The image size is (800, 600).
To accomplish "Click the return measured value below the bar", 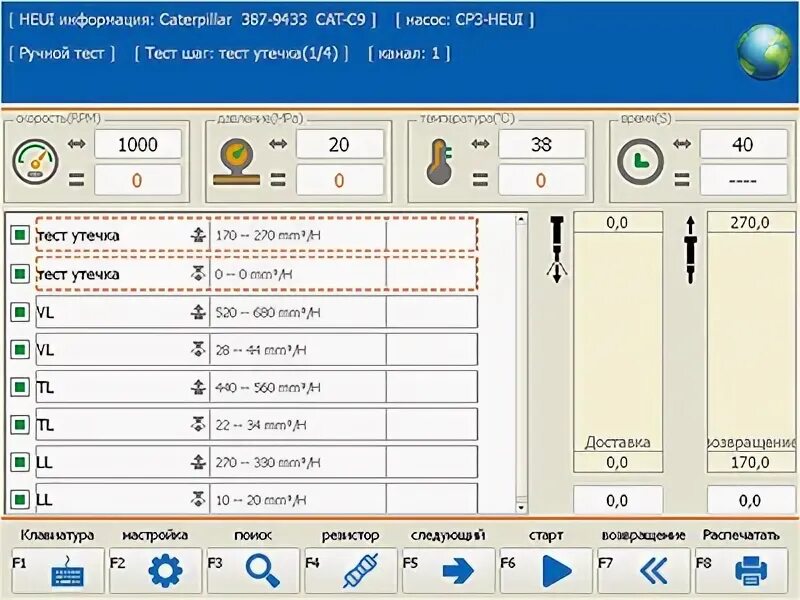I will 751,500.
